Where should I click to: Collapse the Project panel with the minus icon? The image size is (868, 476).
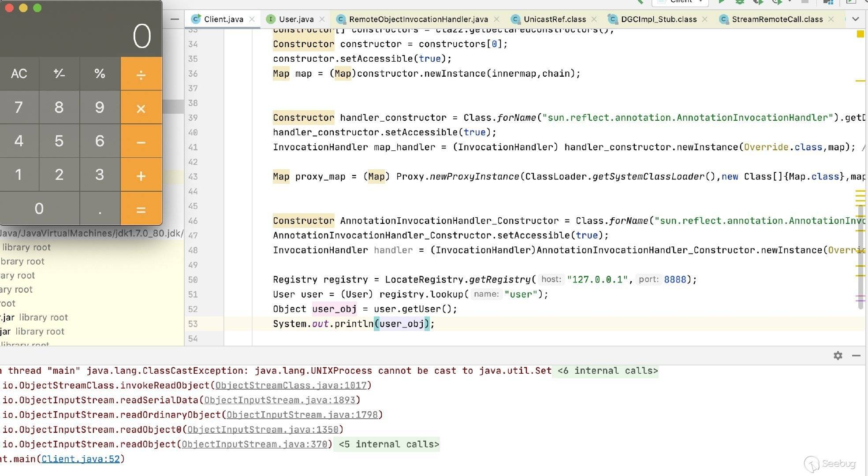pyautogui.click(x=175, y=19)
